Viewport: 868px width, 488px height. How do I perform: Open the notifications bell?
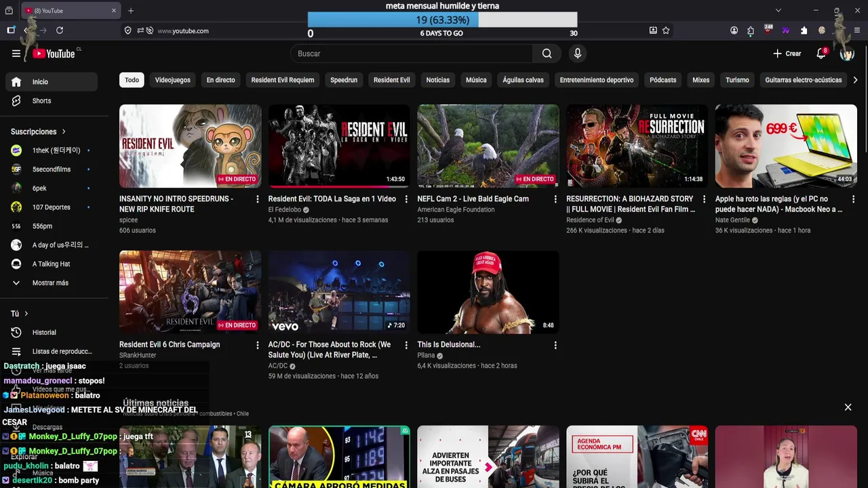pyautogui.click(x=821, y=54)
